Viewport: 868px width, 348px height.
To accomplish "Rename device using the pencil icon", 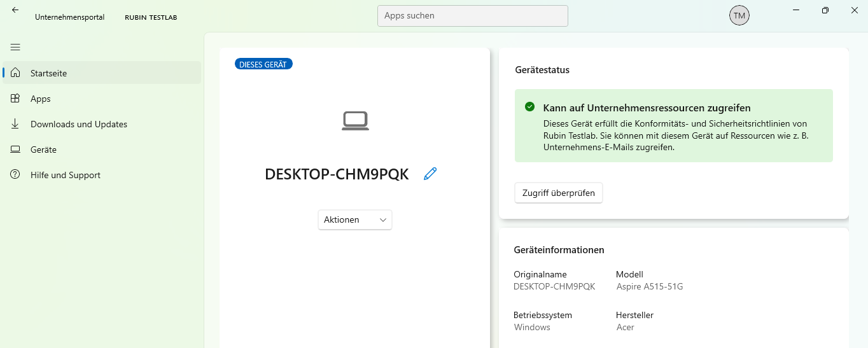I will click(x=430, y=174).
